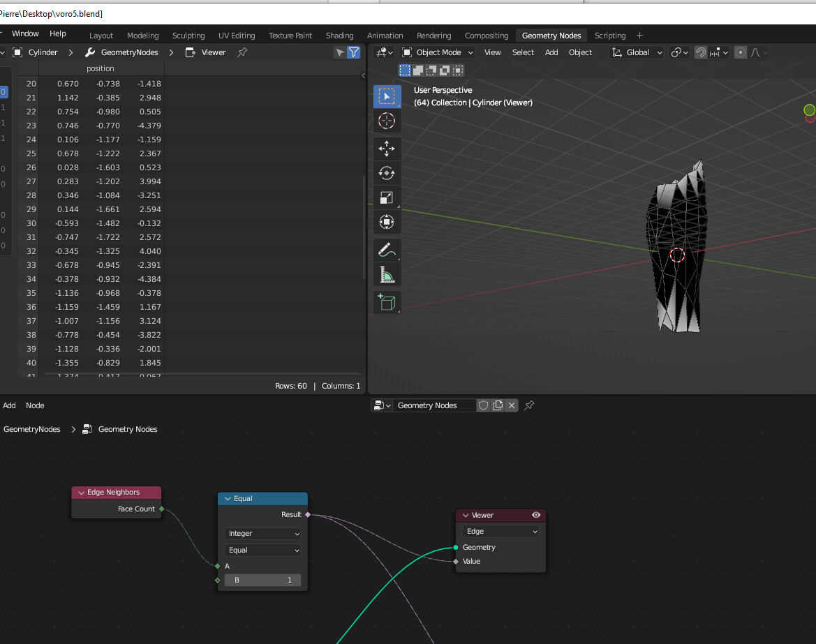This screenshot has width=816, height=644.
Task: Open the Integer data type dropdown
Action: pos(262,534)
